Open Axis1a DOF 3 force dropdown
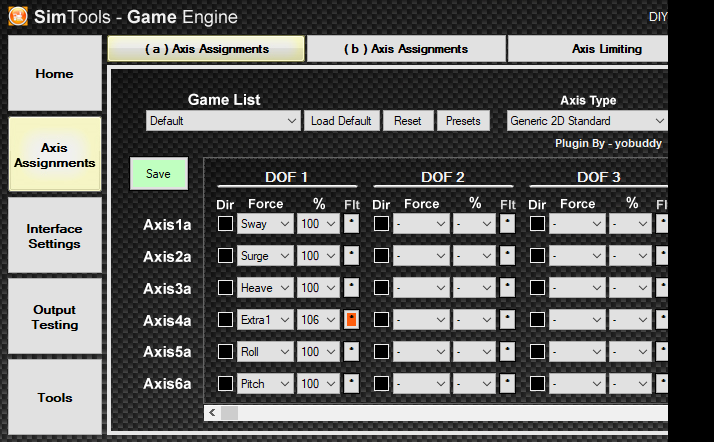The image size is (714, 442). [x=577, y=224]
